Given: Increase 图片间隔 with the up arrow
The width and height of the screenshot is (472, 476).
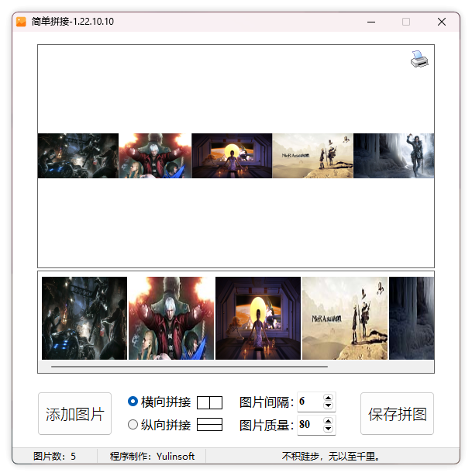Looking at the screenshot, I should [x=328, y=398].
